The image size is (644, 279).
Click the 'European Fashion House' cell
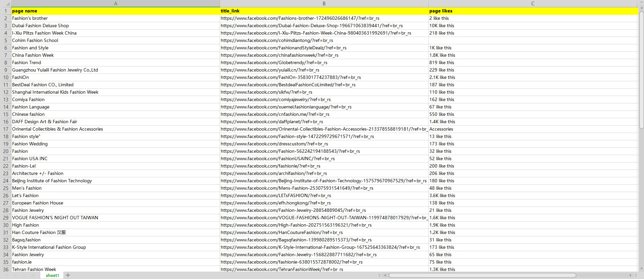(x=115, y=203)
